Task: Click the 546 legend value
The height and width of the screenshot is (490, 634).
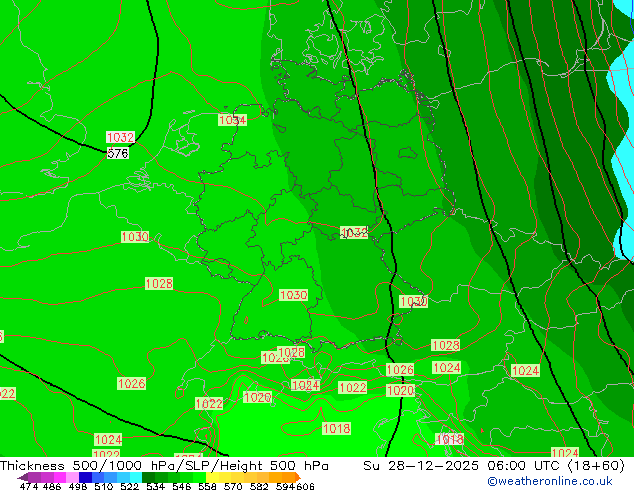Action: (x=182, y=486)
